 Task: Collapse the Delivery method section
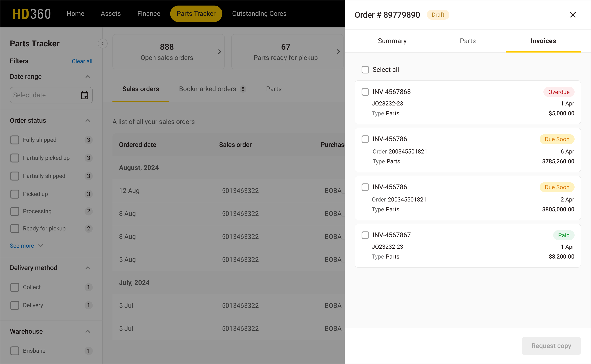(88, 268)
